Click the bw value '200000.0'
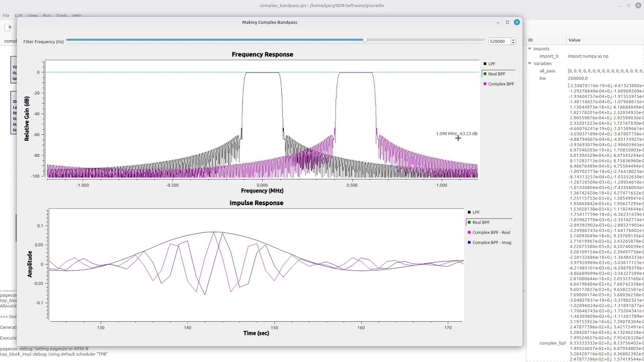644x362 pixels. (x=578, y=78)
